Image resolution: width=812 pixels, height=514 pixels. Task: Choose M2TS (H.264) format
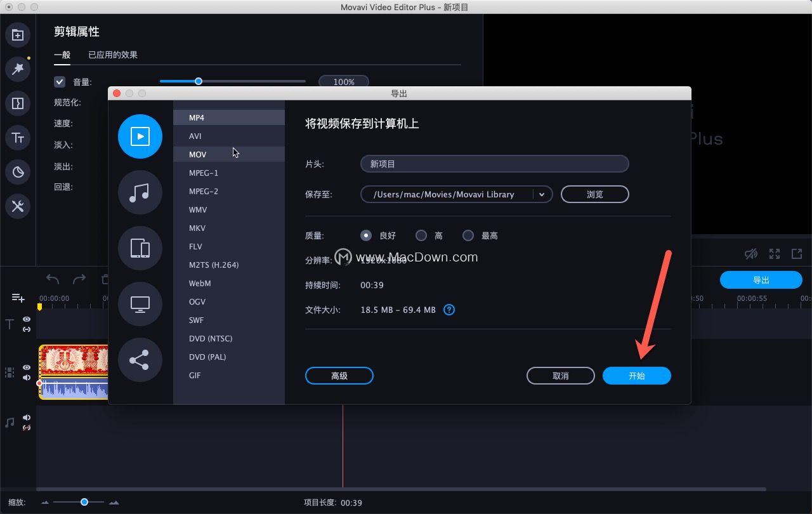pyautogui.click(x=229, y=265)
